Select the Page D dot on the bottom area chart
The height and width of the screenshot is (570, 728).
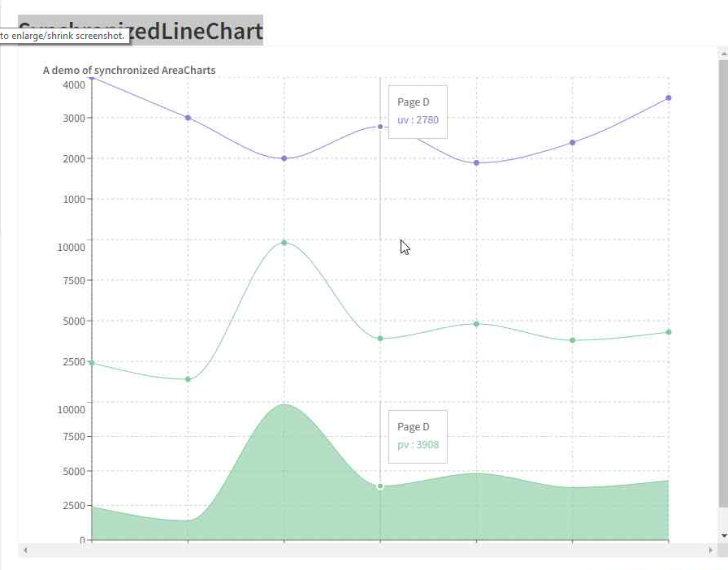(x=380, y=485)
